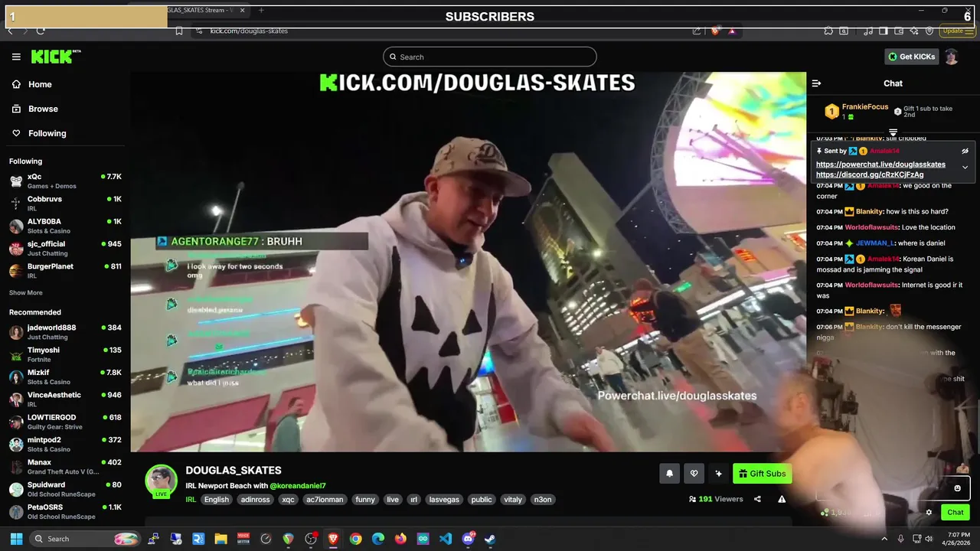
Task: Open the hamburger sidebar menu
Action: pos(16,57)
